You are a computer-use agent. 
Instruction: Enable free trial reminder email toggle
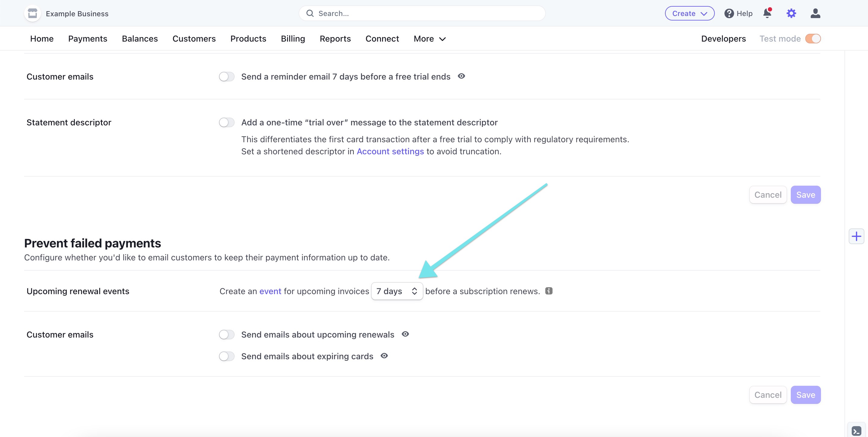pos(227,77)
